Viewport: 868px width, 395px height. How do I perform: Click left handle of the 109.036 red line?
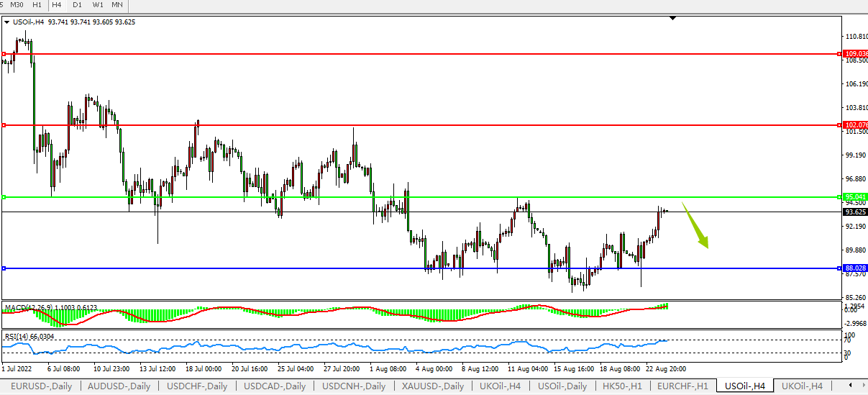coord(4,54)
